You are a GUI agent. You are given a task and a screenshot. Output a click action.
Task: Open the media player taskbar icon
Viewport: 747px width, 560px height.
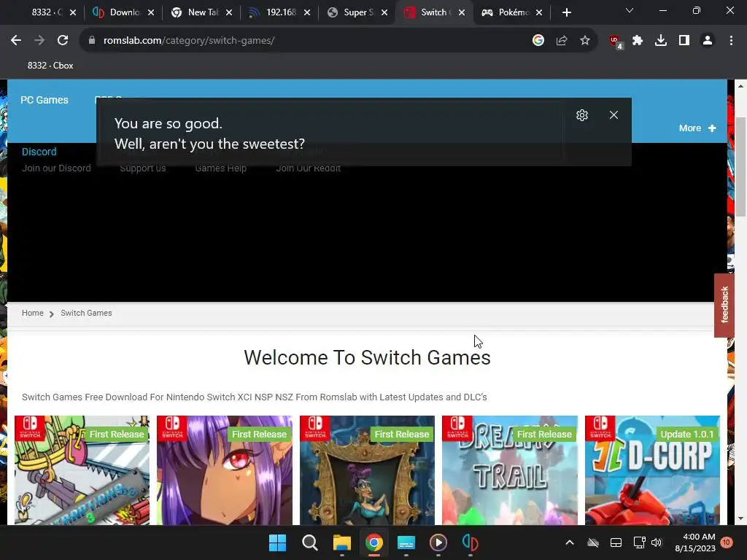pos(438,542)
